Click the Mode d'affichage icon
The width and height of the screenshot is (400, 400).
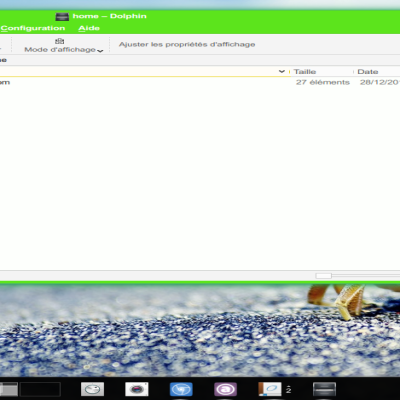pyautogui.click(x=60, y=41)
